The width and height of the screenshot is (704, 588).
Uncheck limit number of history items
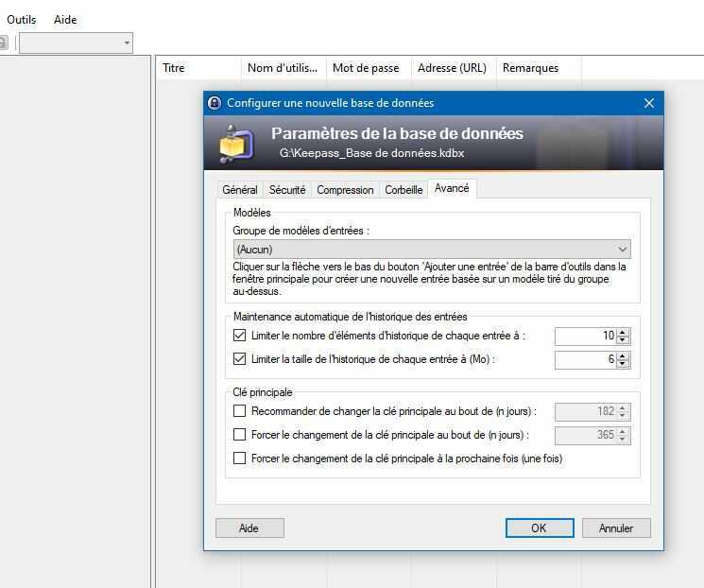240,335
